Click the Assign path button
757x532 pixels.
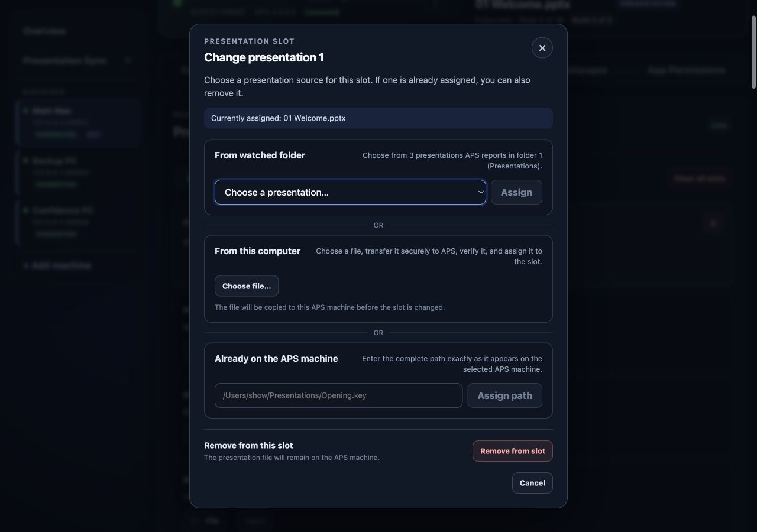[x=504, y=395]
